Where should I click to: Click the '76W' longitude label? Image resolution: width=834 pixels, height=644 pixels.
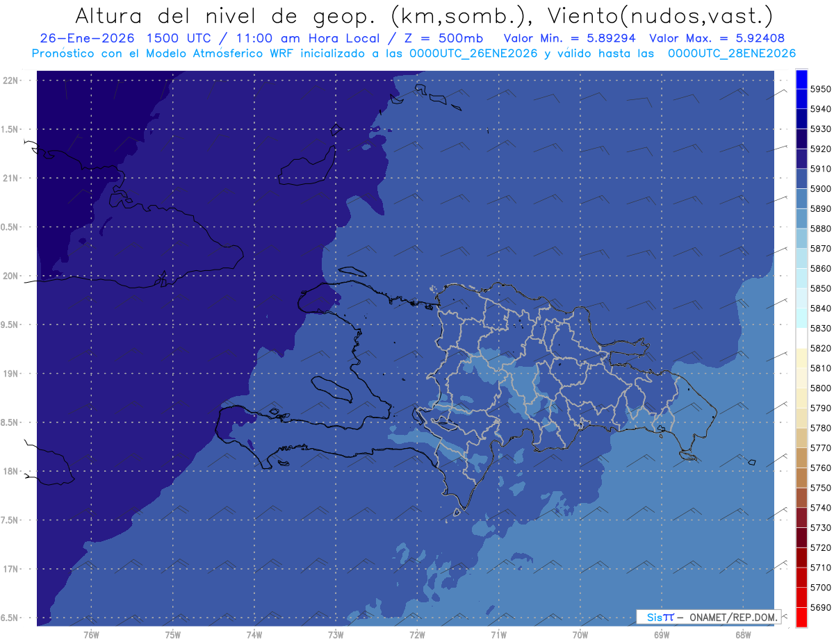click(x=91, y=635)
